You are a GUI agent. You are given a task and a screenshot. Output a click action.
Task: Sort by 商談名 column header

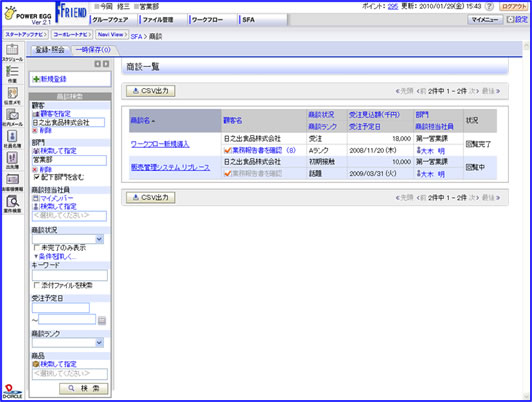140,120
